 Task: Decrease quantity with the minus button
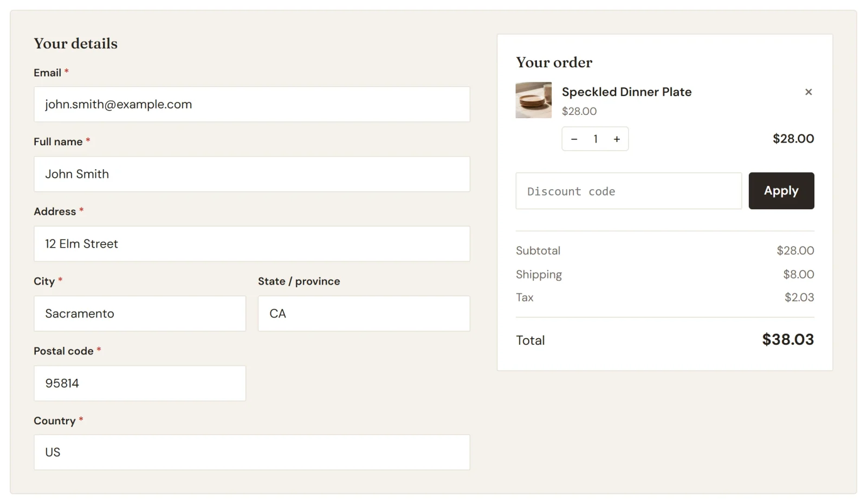point(574,139)
